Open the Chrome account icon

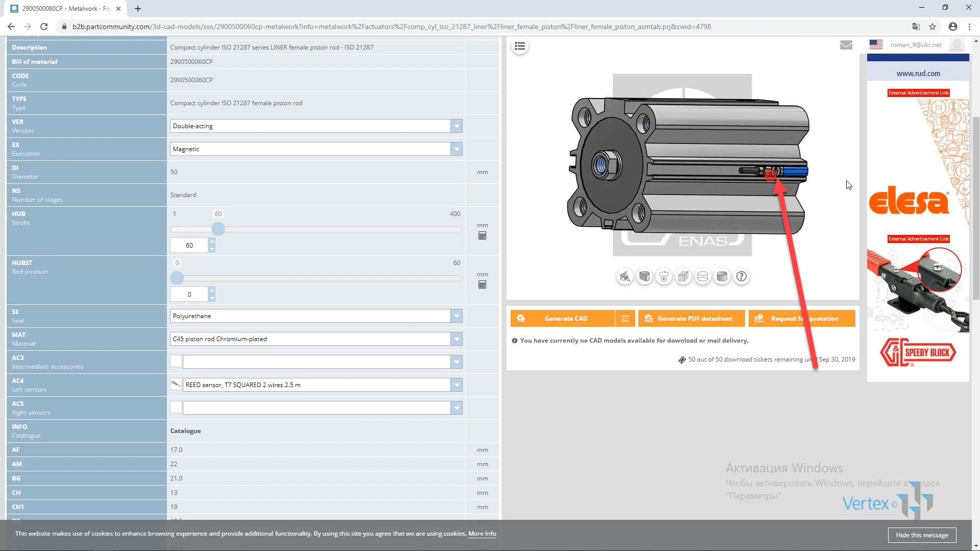tap(952, 27)
